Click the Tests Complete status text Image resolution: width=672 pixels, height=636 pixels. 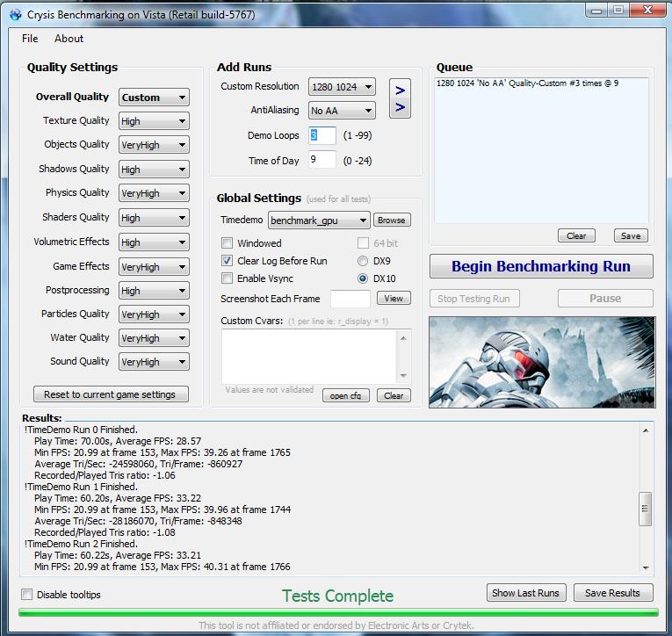tap(337, 596)
